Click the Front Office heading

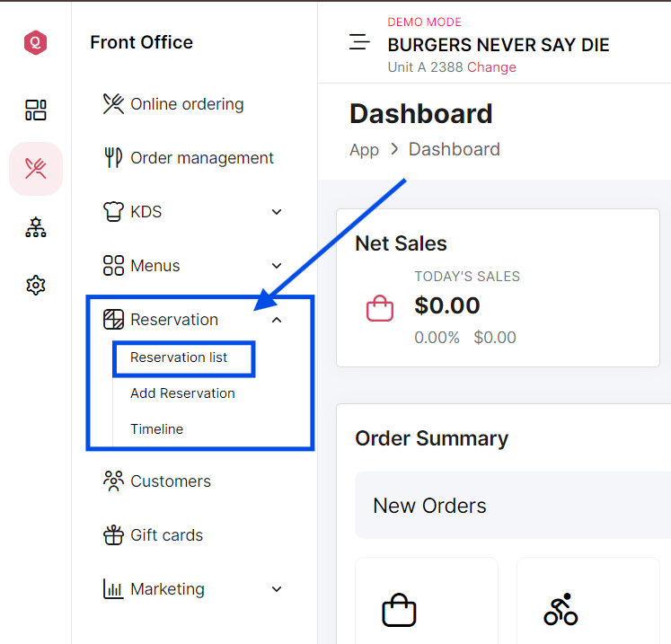click(x=142, y=42)
